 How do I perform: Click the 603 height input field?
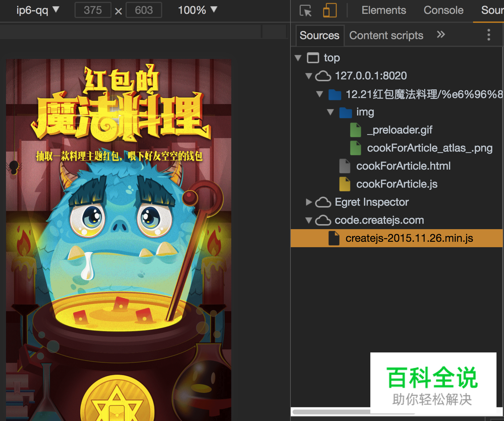click(144, 10)
